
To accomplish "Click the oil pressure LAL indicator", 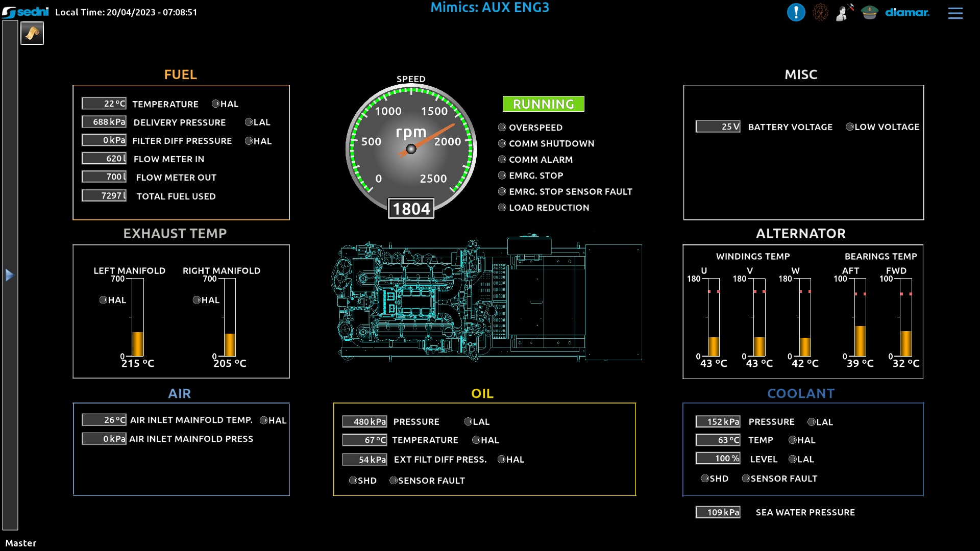I will tap(468, 421).
